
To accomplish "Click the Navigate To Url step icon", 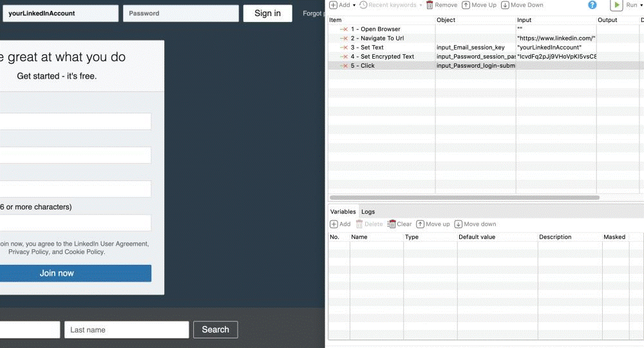I will click(344, 38).
